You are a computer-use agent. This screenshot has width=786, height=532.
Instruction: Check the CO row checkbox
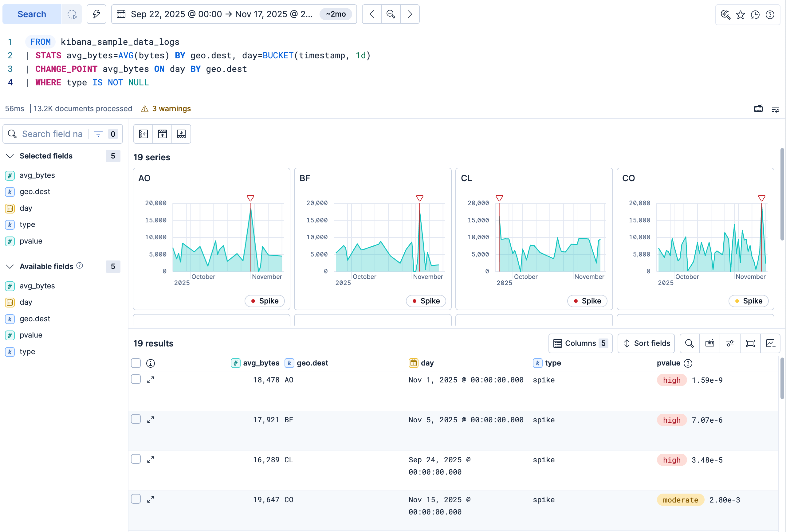(x=136, y=499)
